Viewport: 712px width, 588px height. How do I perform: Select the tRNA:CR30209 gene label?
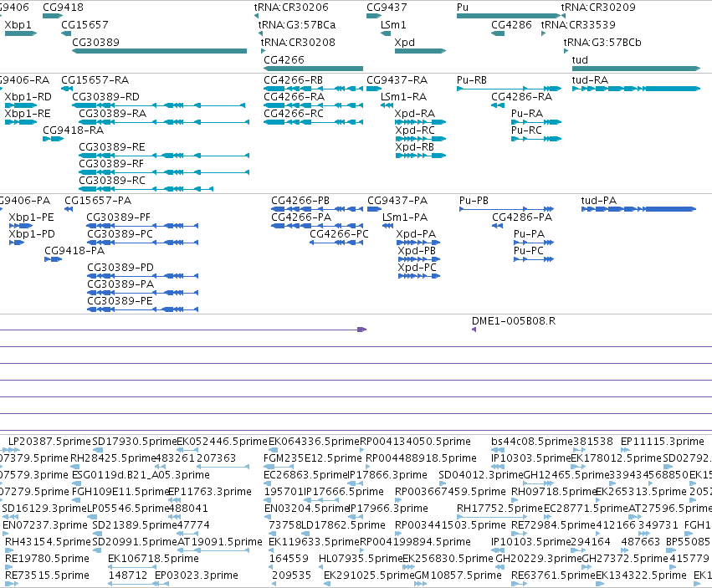click(598, 8)
